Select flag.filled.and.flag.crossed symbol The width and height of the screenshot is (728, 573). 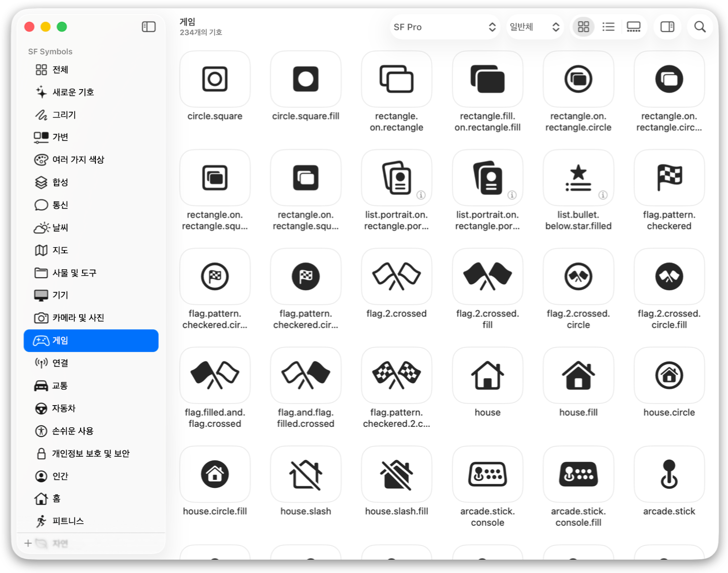pos(215,376)
